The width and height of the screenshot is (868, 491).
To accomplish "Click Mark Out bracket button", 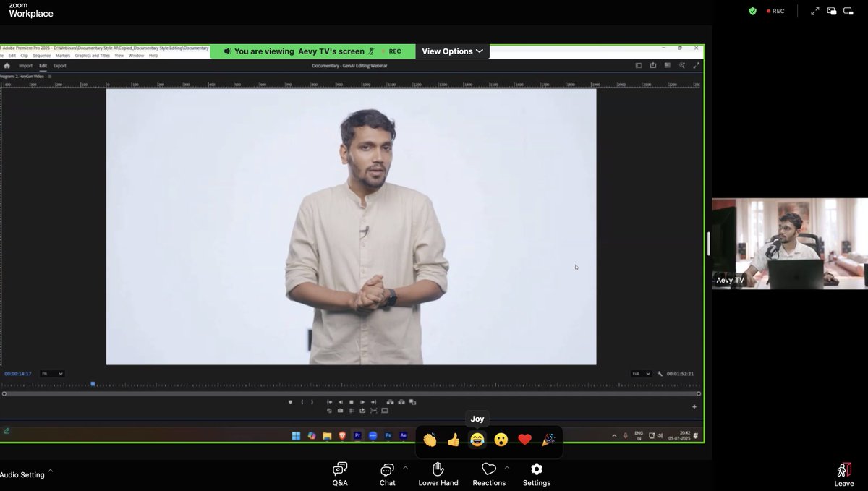I will coord(312,402).
